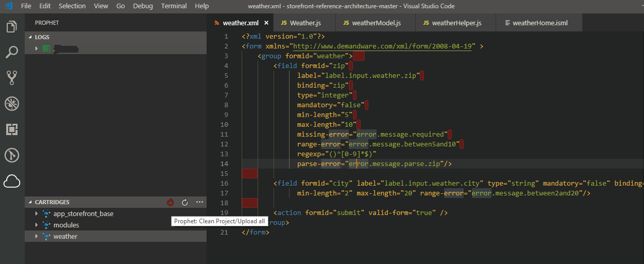This screenshot has width=644, height=264.
Task: Open the View menu
Action: (x=101, y=6)
